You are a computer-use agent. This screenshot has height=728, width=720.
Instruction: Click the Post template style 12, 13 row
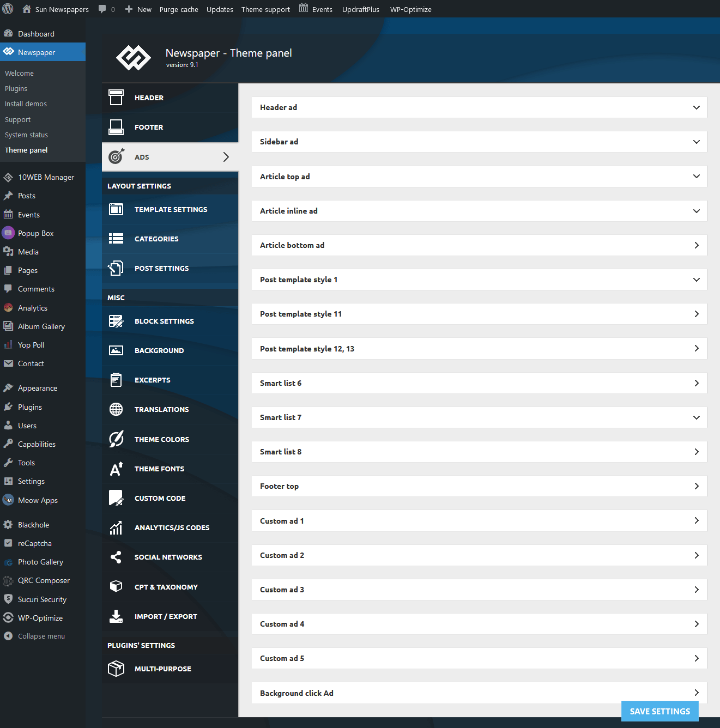479,349
